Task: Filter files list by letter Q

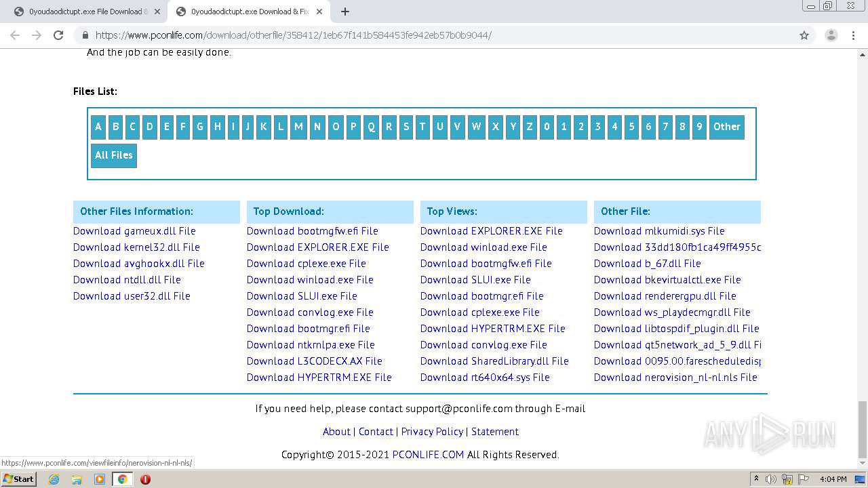Action: (x=371, y=127)
